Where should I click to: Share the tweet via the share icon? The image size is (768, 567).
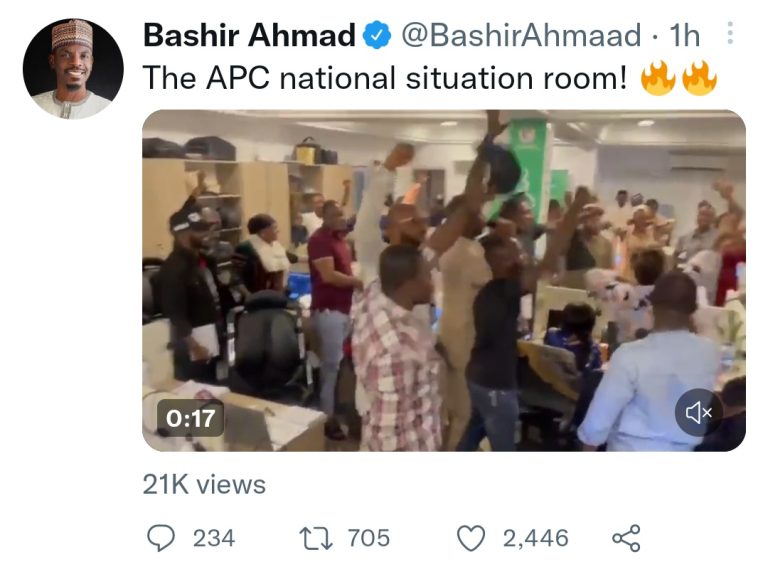pos(625,538)
